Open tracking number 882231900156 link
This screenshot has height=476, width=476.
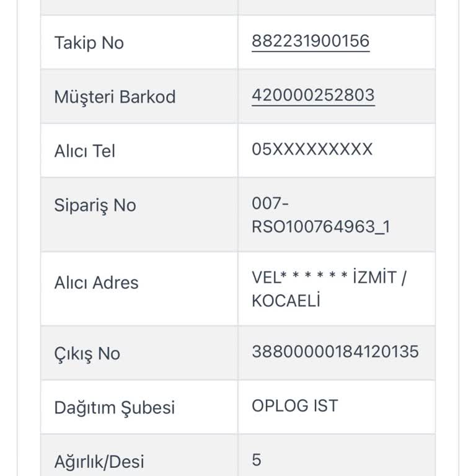(x=311, y=41)
